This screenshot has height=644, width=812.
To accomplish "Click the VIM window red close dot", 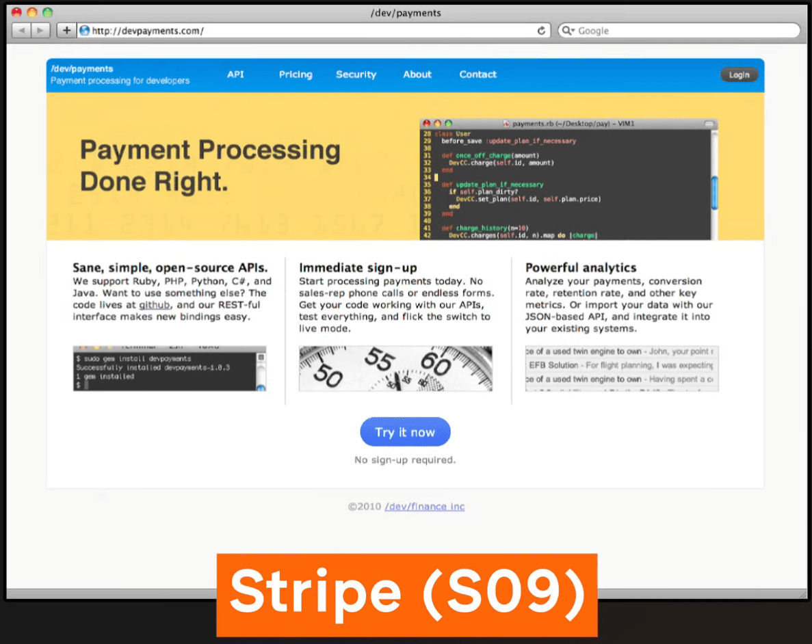I will pos(427,123).
